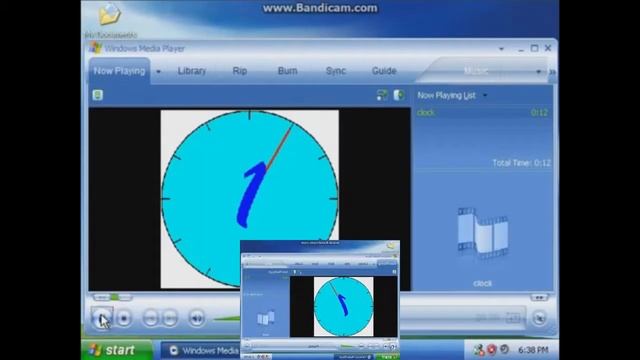Mute the player sound

tap(196, 318)
